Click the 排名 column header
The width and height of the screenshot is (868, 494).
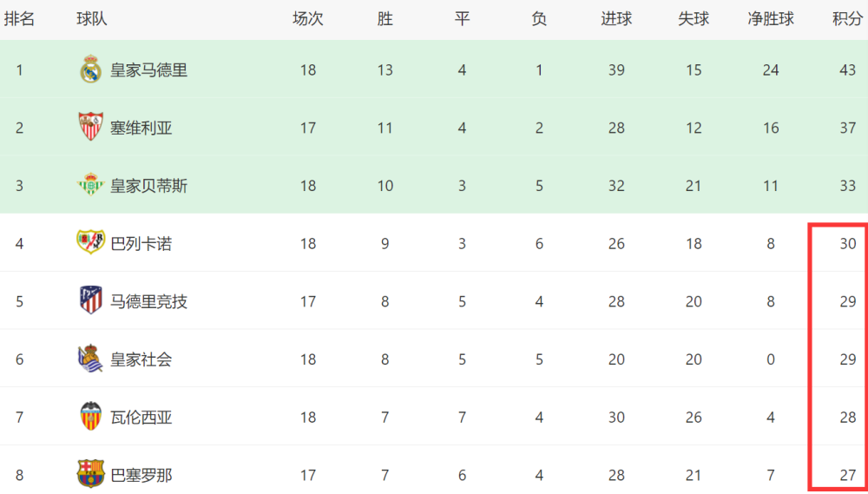pyautogui.click(x=19, y=19)
